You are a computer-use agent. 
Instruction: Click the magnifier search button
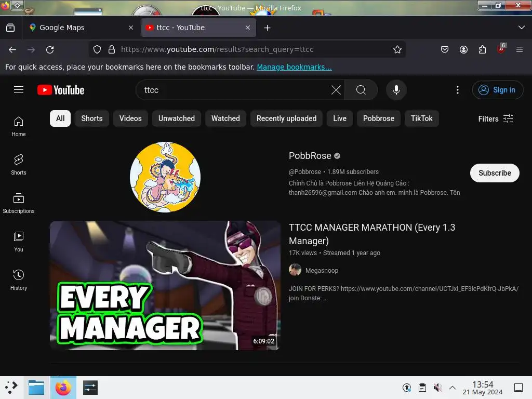pyautogui.click(x=361, y=90)
